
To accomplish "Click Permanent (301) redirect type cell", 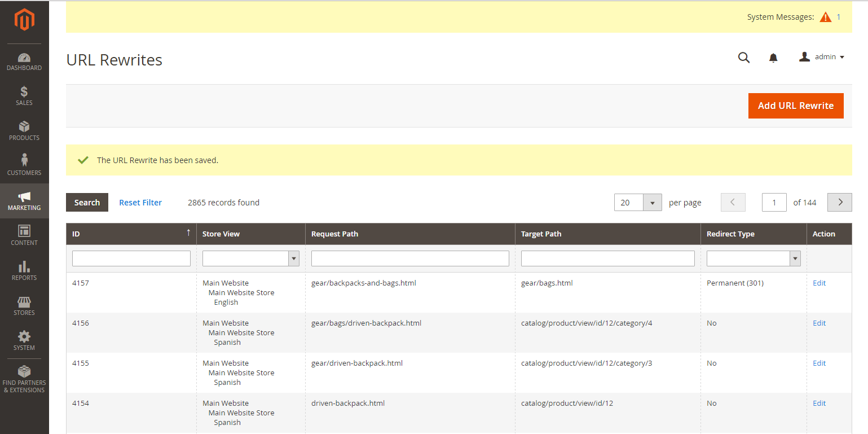I will click(x=735, y=283).
